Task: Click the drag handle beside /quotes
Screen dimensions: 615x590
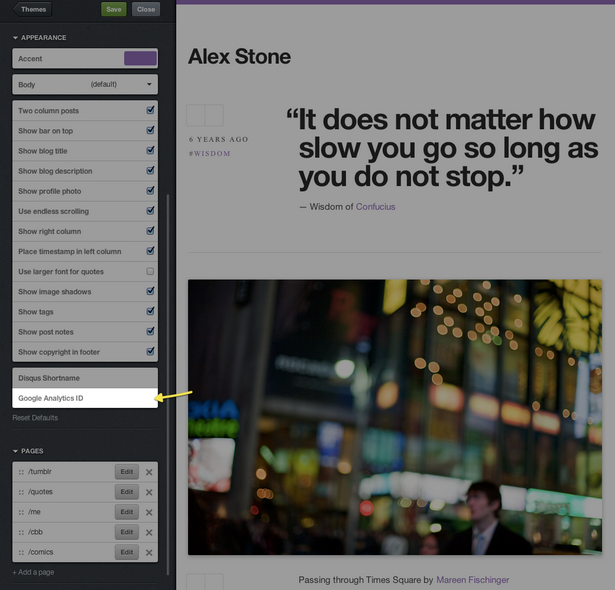Action: click(x=20, y=492)
